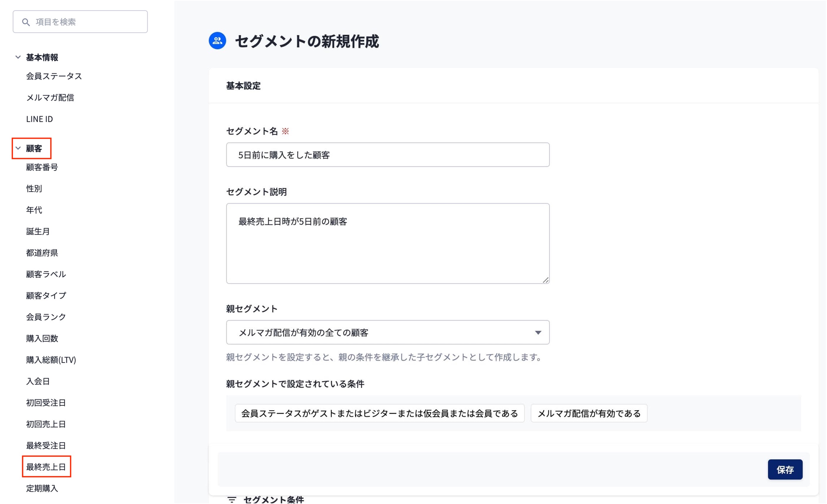Choose メルマガ配信 in the sidebar
Screen dimensions: 827x504
coord(50,98)
